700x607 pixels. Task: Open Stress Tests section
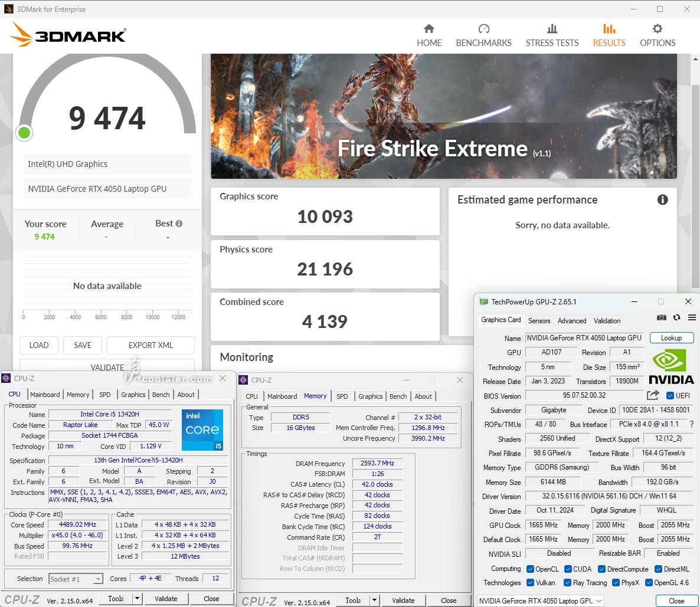pos(552,36)
